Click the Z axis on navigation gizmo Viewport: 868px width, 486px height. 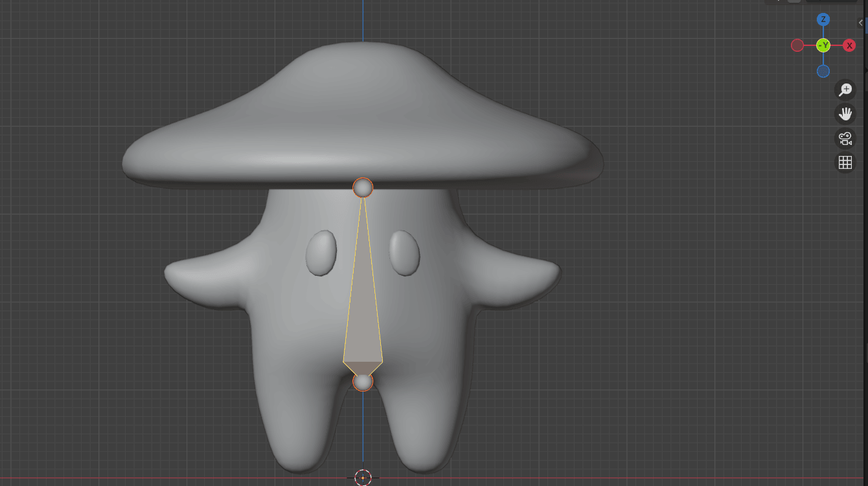tap(823, 19)
